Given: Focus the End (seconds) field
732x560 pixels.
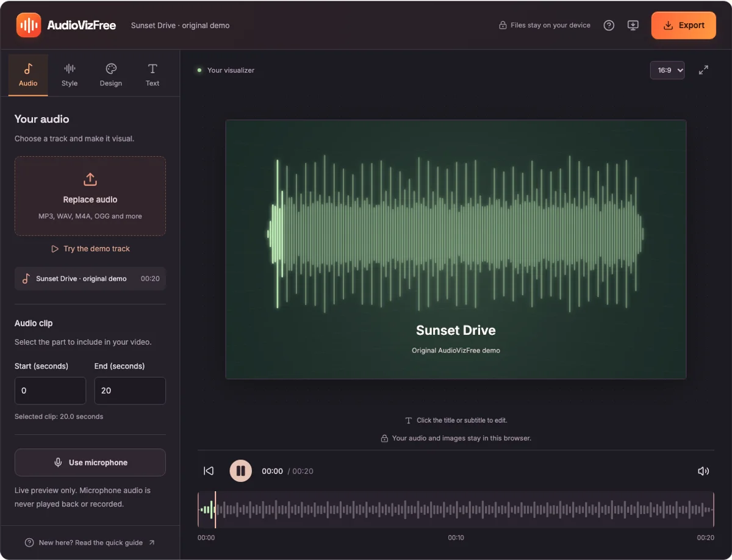Looking at the screenshot, I should [x=130, y=390].
